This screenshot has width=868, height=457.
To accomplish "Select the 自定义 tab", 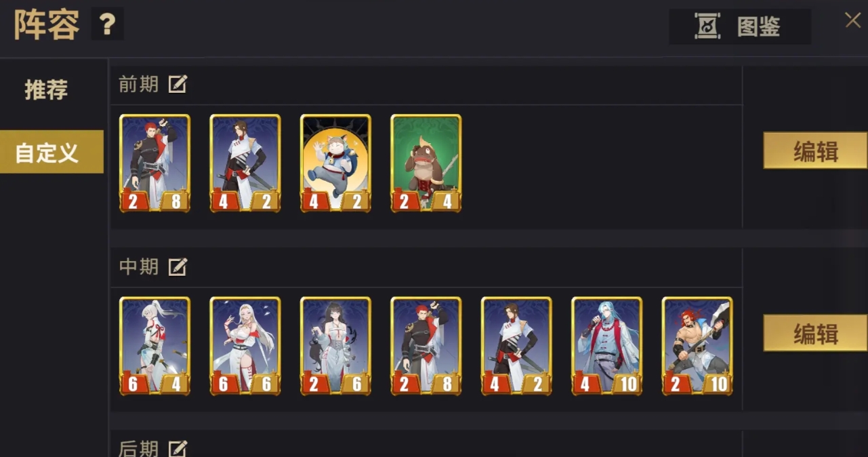I will 51,152.
